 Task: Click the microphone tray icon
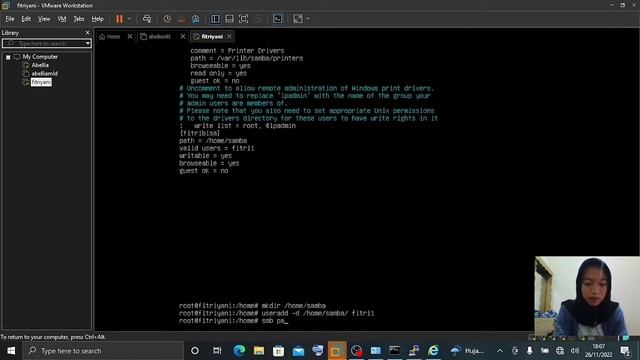click(x=529, y=351)
